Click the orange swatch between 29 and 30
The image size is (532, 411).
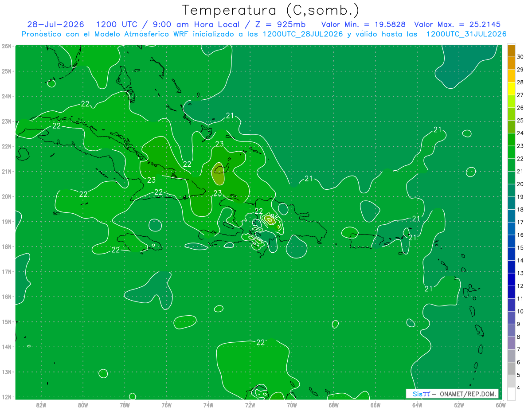[x=511, y=63]
